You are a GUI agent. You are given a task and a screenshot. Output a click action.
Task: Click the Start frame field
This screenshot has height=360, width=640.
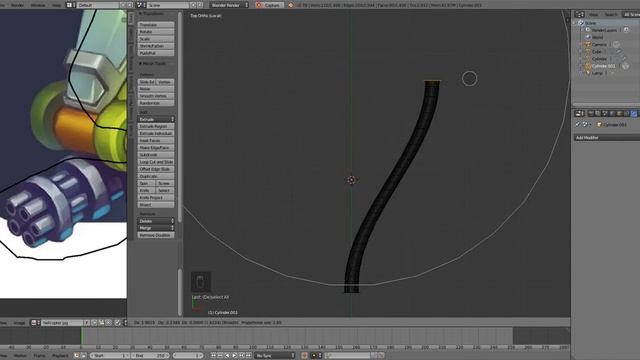[x=110, y=356]
